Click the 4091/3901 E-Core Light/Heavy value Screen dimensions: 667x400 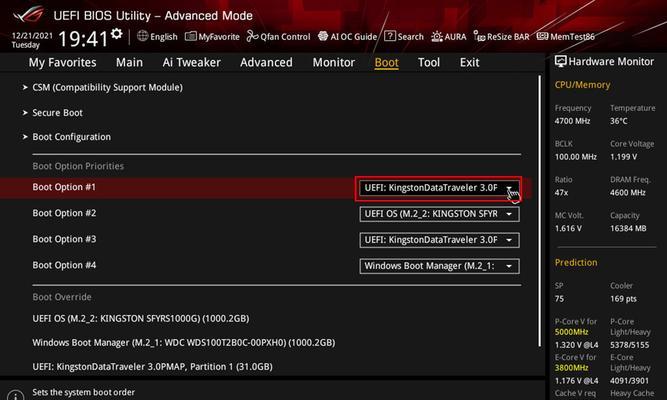[630, 381]
